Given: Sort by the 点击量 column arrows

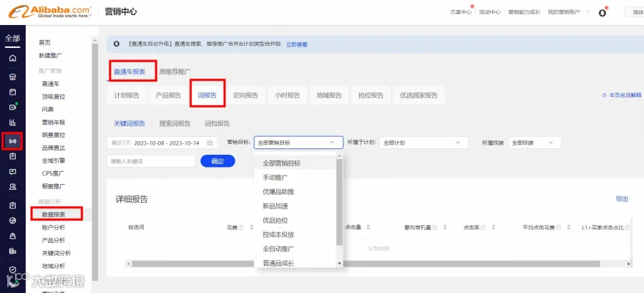Looking at the screenshot, I should 368,227.
